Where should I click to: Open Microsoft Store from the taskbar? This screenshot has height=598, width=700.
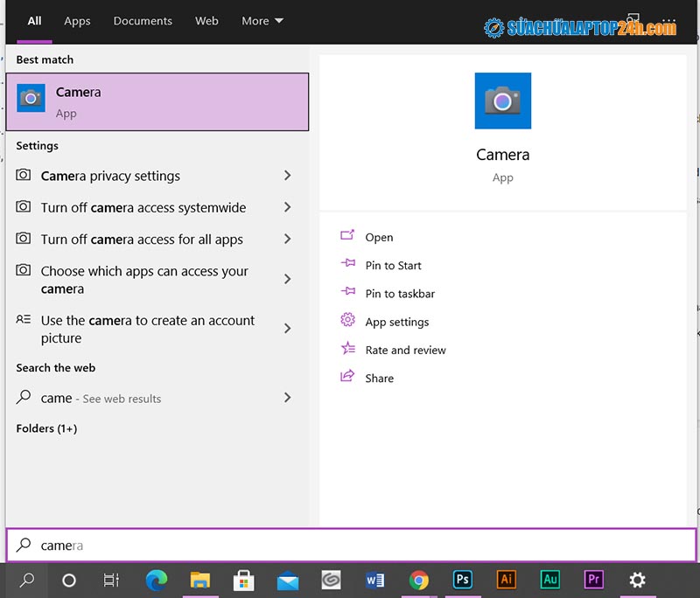coord(244,581)
